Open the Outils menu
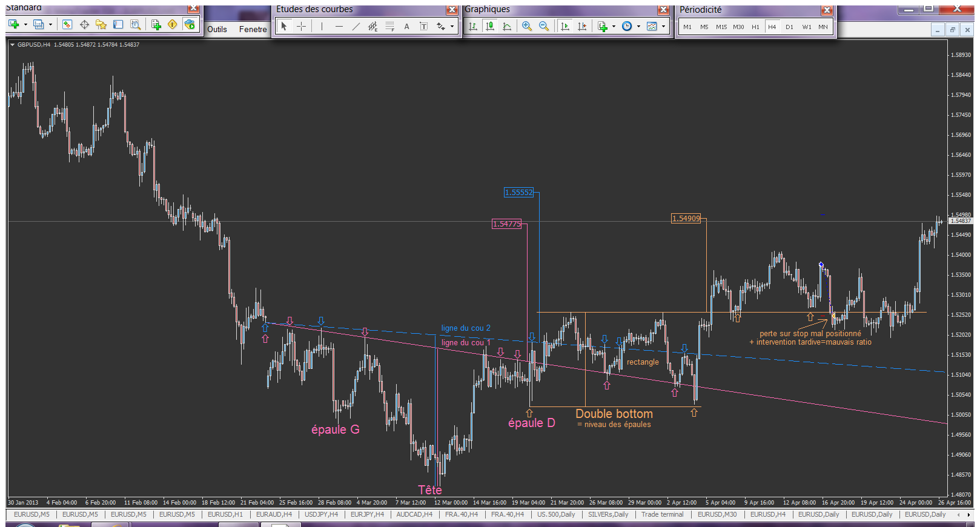Screen dimensions: 980x527 217,29
